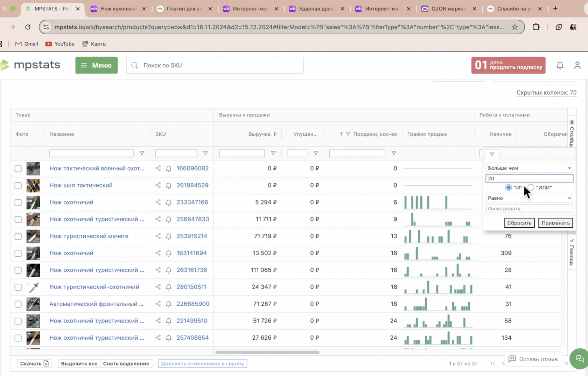Click Снять выделение button

click(x=126, y=364)
